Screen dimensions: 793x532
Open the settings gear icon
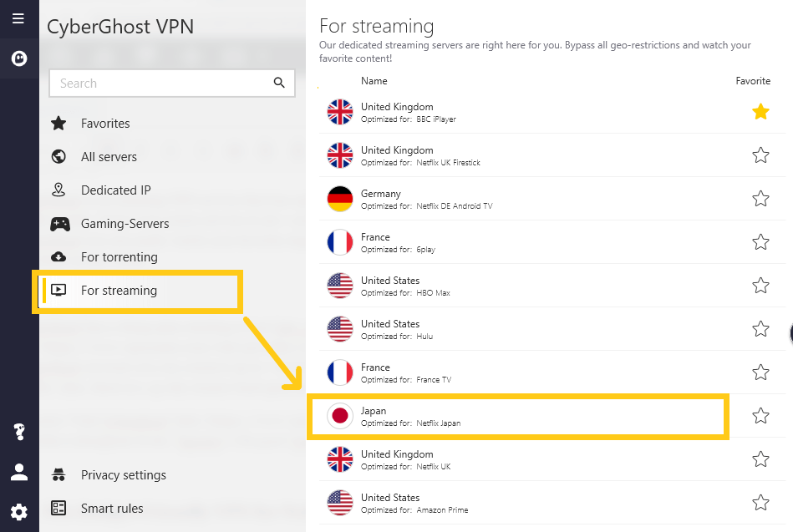click(18, 511)
